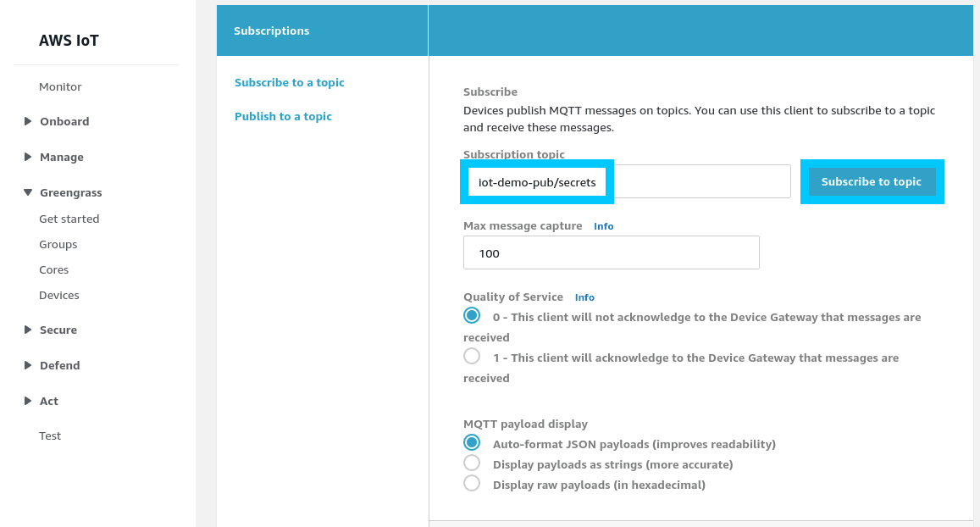The image size is (980, 527).
Task: Select QoS 1 acknowledge radio option
Action: (472, 357)
